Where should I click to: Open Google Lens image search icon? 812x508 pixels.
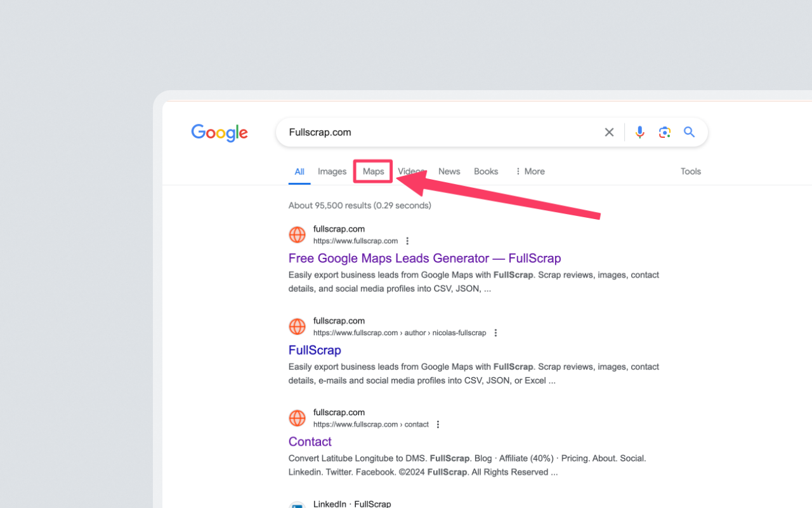click(665, 132)
